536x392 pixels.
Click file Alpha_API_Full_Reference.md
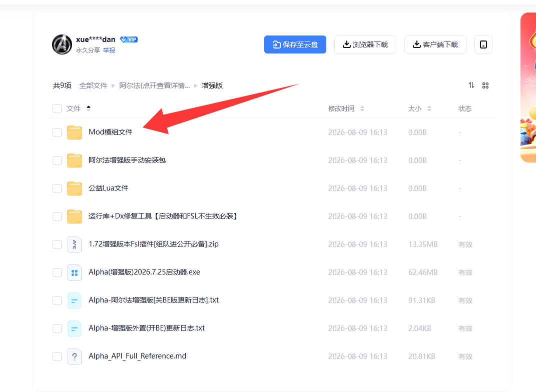tap(138, 356)
